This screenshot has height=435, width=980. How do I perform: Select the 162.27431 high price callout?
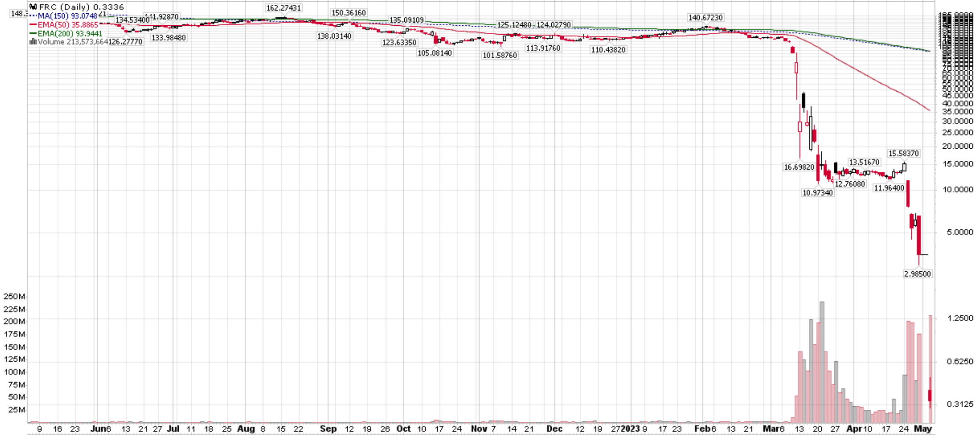[x=284, y=8]
